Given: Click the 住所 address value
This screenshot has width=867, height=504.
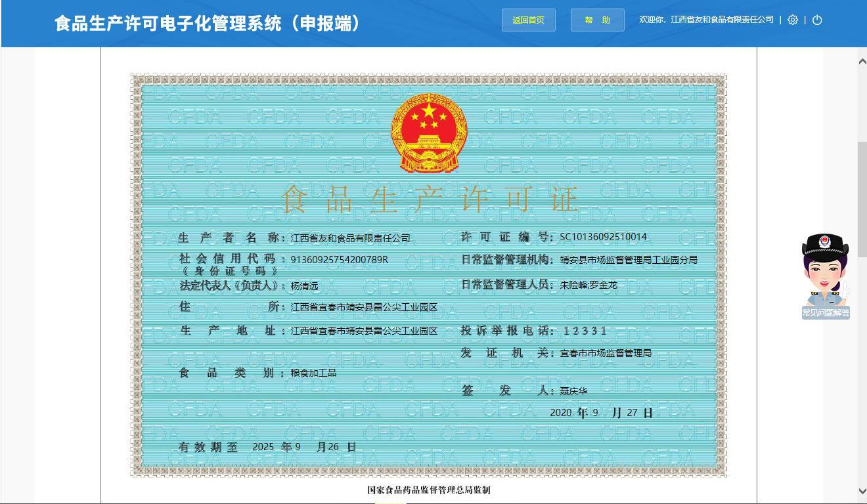Looking at the screenshot, I should pyautogui.click(x=364, y=307).
